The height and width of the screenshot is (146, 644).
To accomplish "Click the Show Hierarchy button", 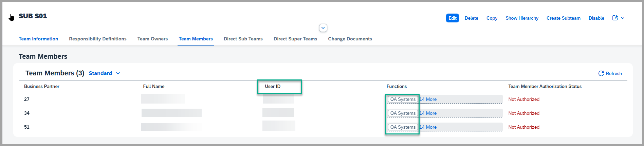I will (522, 18).
